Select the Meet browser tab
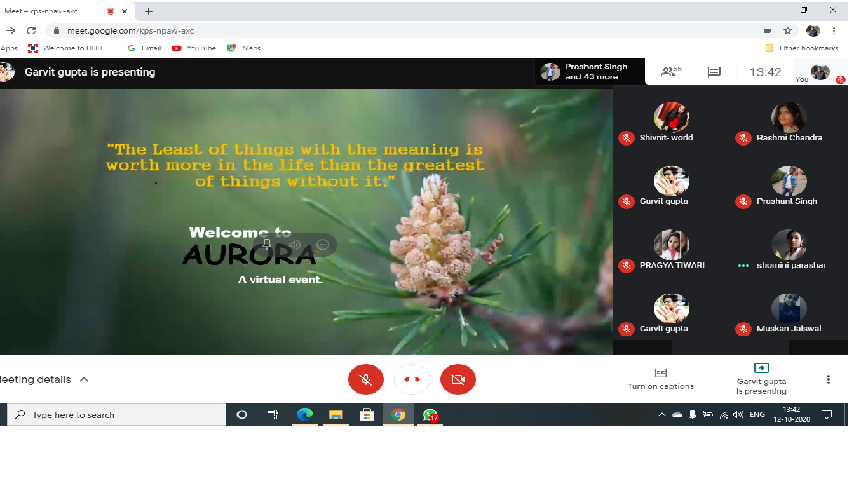The image size is (868, 488). click(54, 11)
